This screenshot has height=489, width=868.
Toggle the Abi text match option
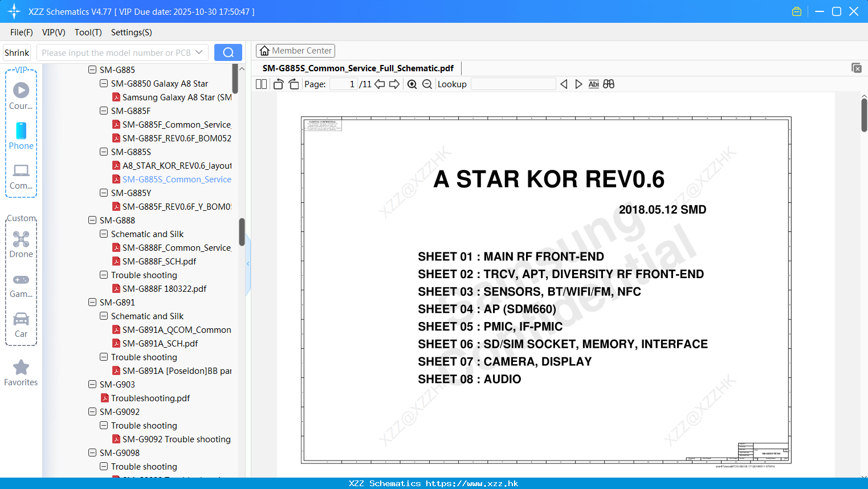point(593,84)
